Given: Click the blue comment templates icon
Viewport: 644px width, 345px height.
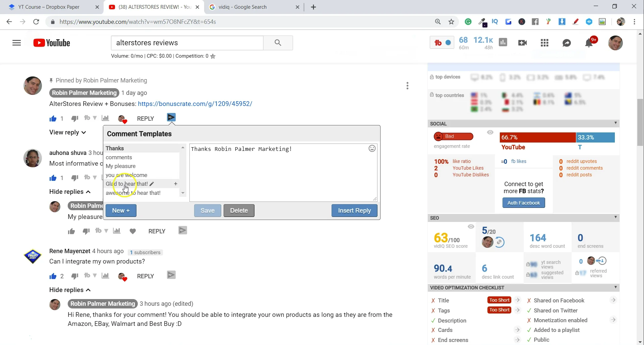Looking at the screenshot, I should click(x=171, y=117).
